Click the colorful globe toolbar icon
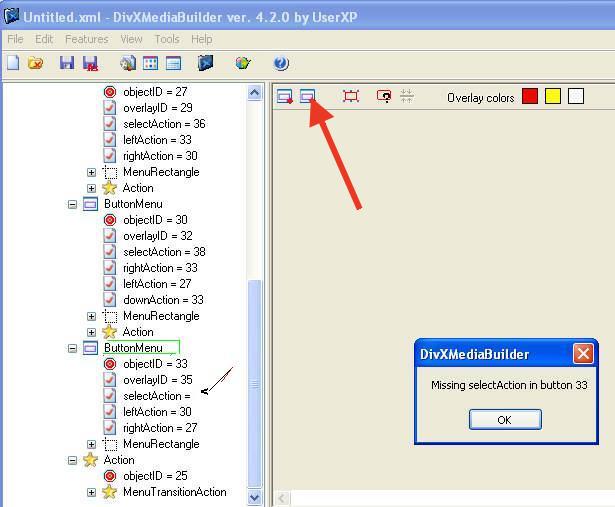615x507 pixels. [x=243, y=63]
